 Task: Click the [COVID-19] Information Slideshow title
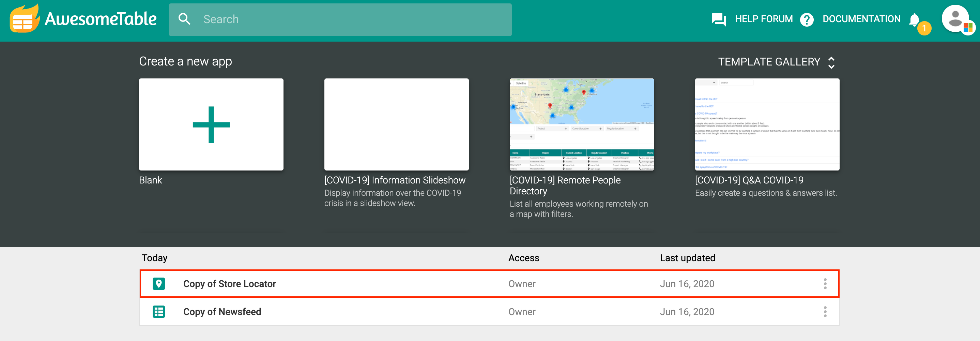click(x=395, y=180)
